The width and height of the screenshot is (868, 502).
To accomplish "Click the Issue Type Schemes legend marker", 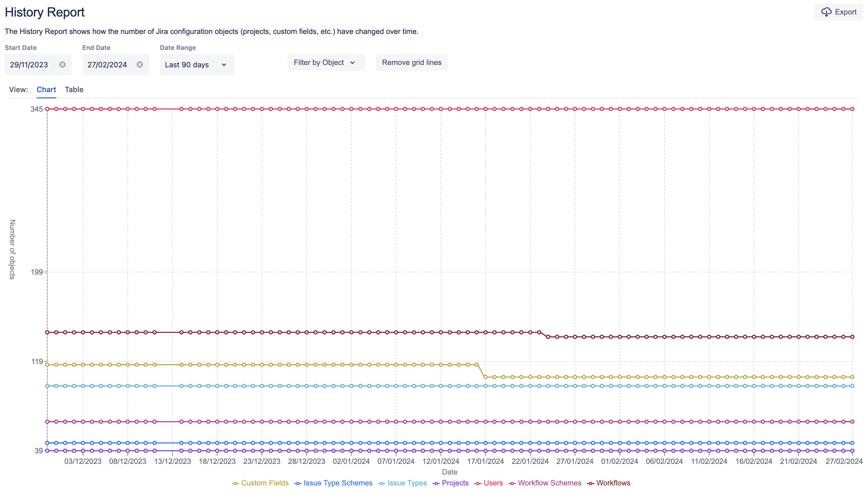I will click(x=298, y=483).
